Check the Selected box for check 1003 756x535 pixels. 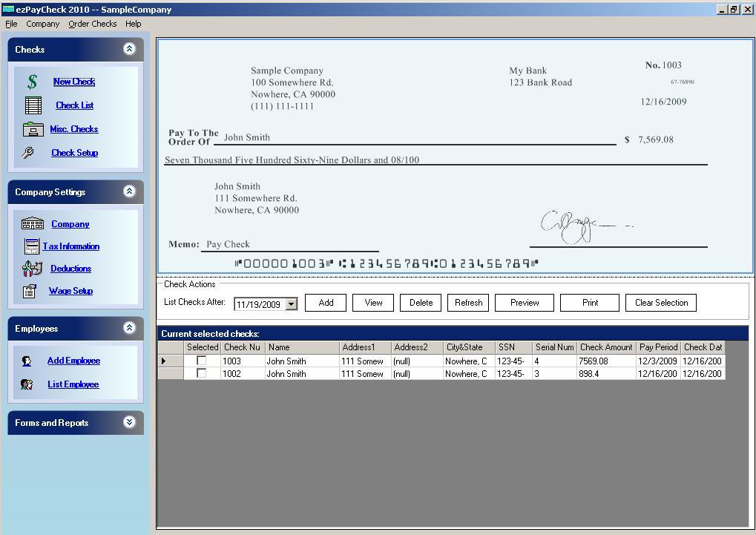[202, 361]
